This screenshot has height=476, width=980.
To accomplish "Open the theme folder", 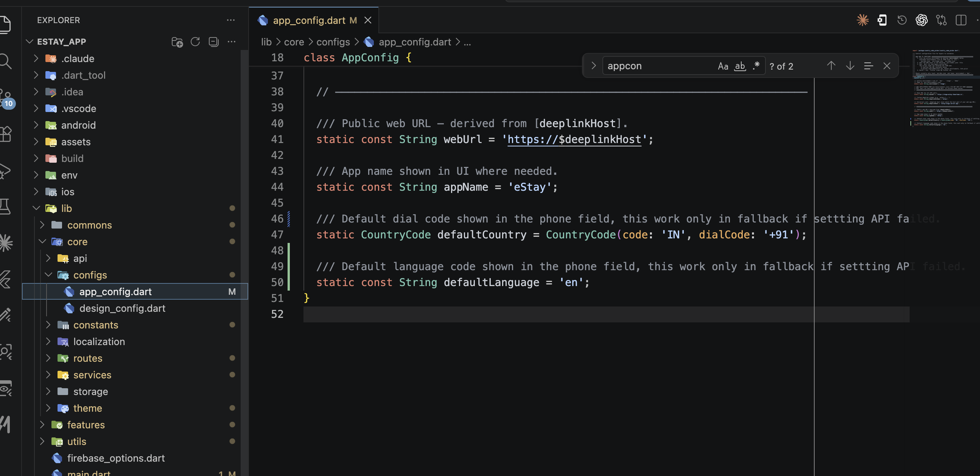I will coord(87,408).
